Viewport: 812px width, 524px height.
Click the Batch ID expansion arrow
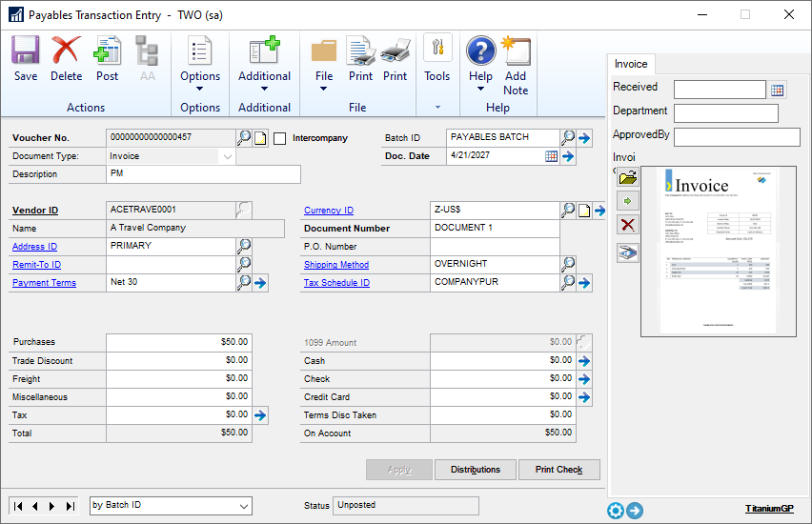(x=584, y=138)
